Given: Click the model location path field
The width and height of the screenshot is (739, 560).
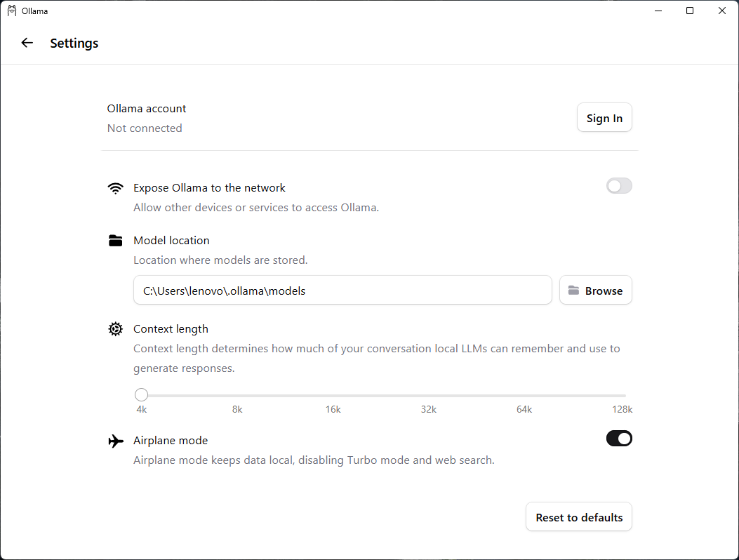Looking at the screenshot, I should pos(342,291).
